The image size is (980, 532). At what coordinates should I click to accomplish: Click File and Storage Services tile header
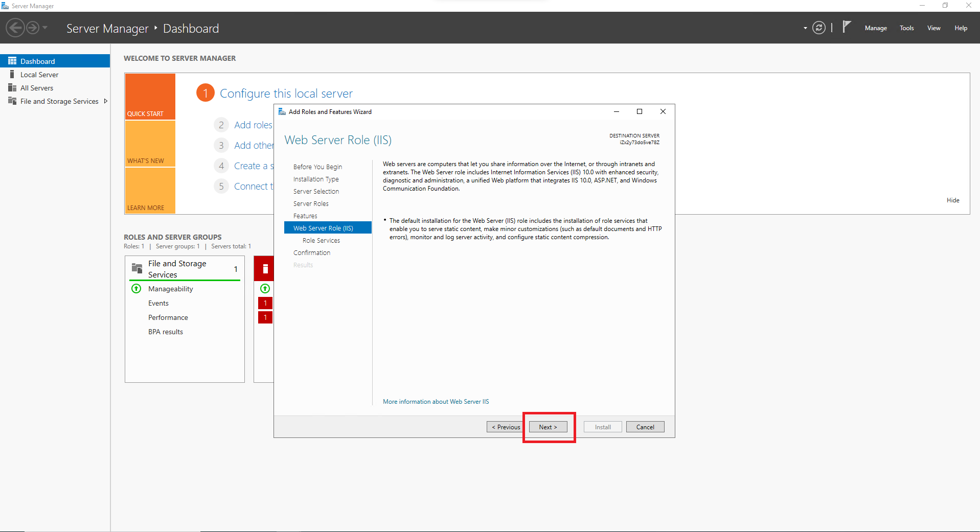click(185, 269)
